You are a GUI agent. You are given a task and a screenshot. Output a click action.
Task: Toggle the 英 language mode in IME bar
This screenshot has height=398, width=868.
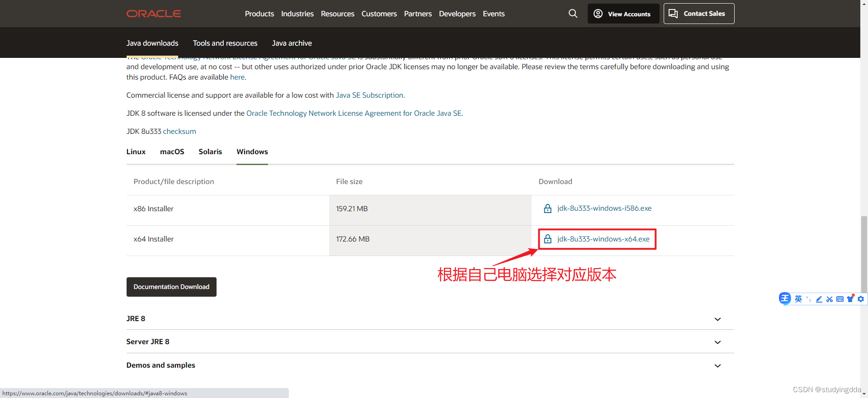(x=798, y=299)
